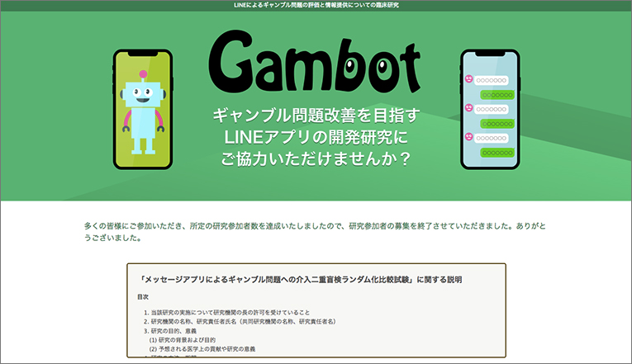
Task: Click the heading line 'ギャンブル問題改善を目指す'
Action: pos(316,116)
